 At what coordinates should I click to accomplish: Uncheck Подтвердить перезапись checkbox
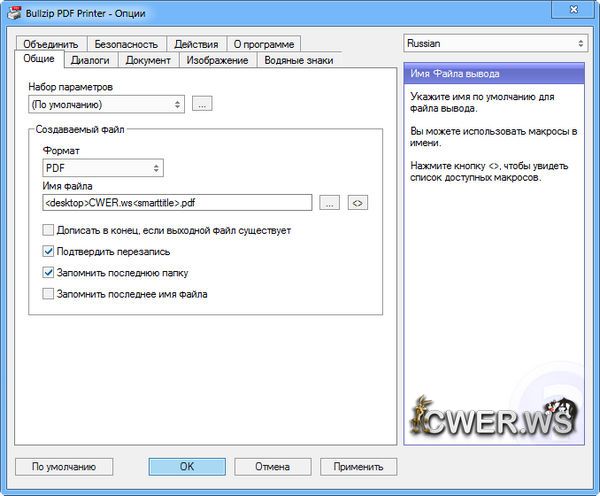tap(48, 251)
